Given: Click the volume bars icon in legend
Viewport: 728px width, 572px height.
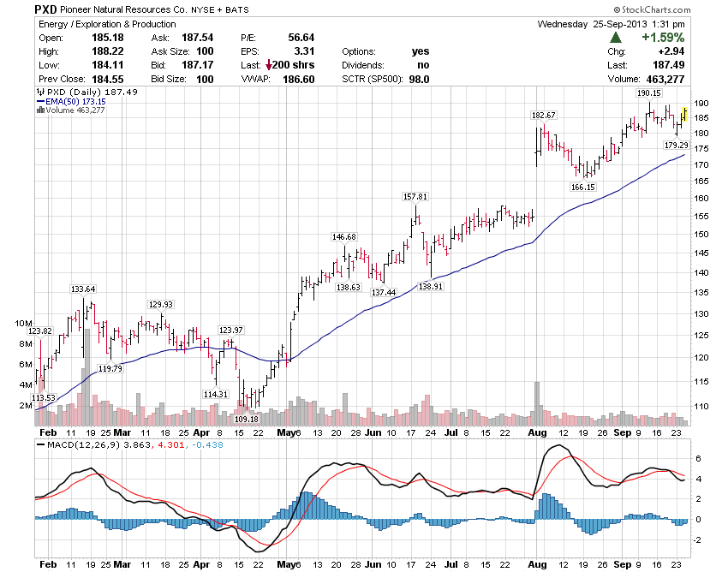Looking at the screenshot, I should [40, 110].
